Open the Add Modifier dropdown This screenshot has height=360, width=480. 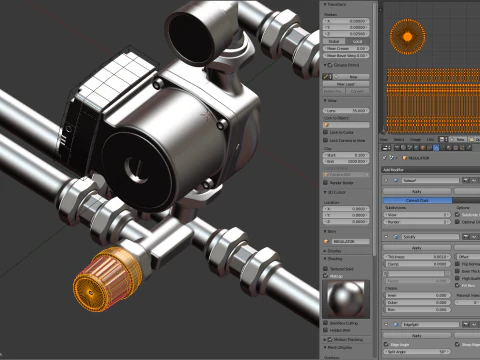431,170
